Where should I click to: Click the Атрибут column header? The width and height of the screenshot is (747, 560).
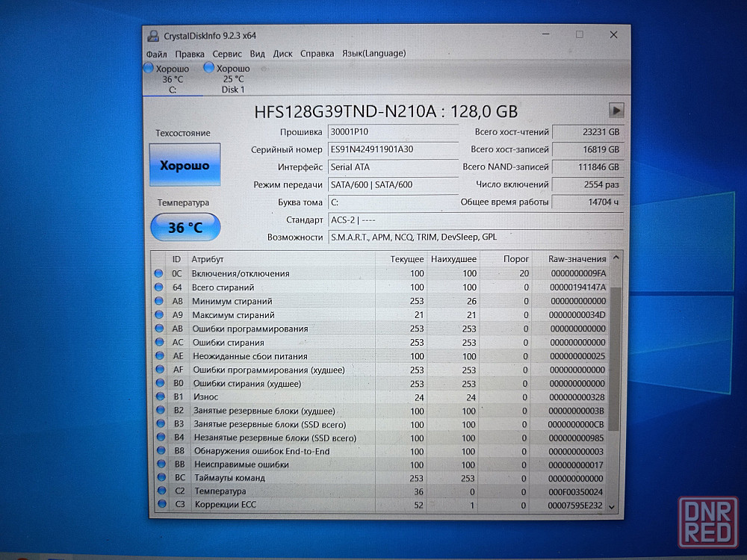pyautogui.click(x=282, y=259)
